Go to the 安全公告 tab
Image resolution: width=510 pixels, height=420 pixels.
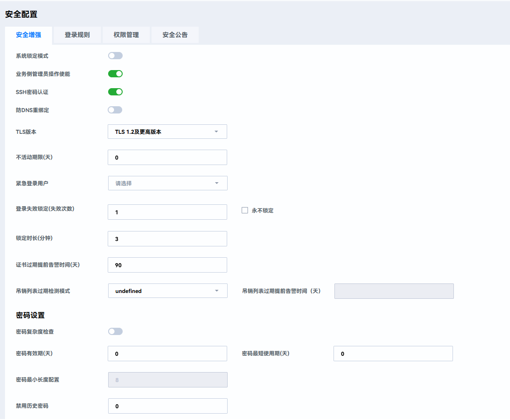pyautogui.click(x=175, y=35)
